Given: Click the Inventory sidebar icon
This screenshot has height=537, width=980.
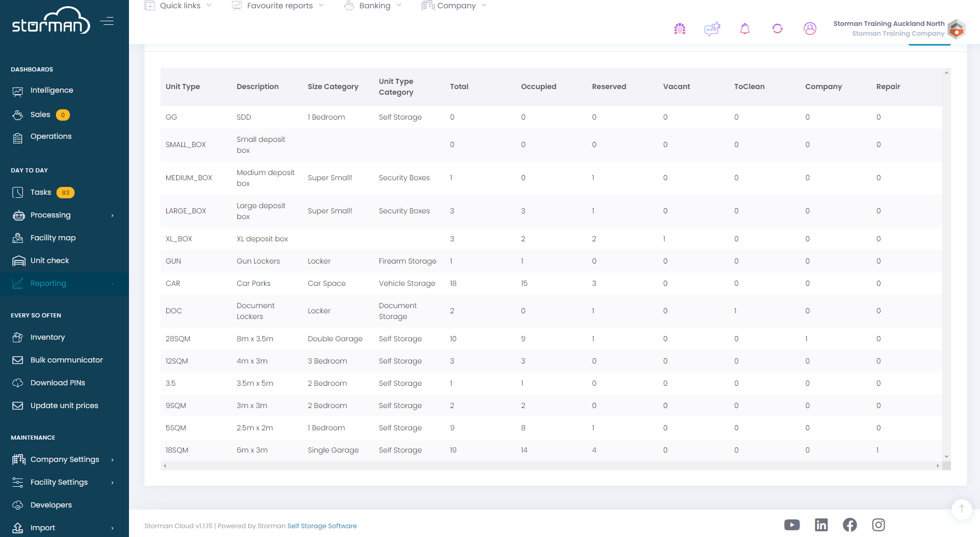Looking at the screenshot, I should point(18,338).
